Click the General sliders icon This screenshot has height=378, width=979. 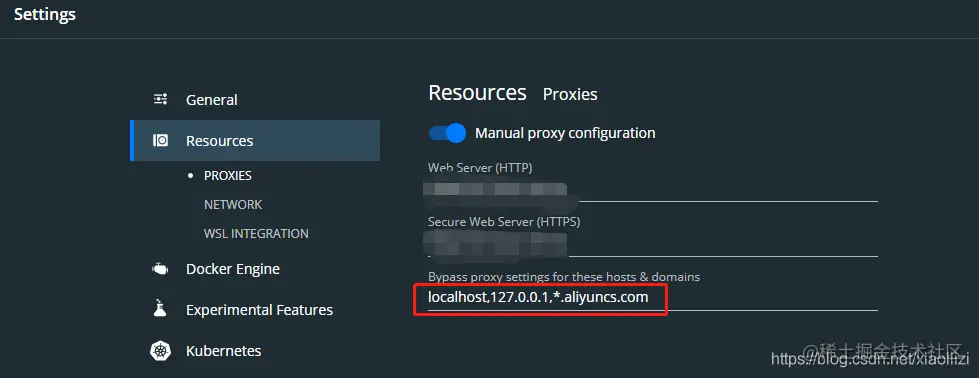click(160, 99)
